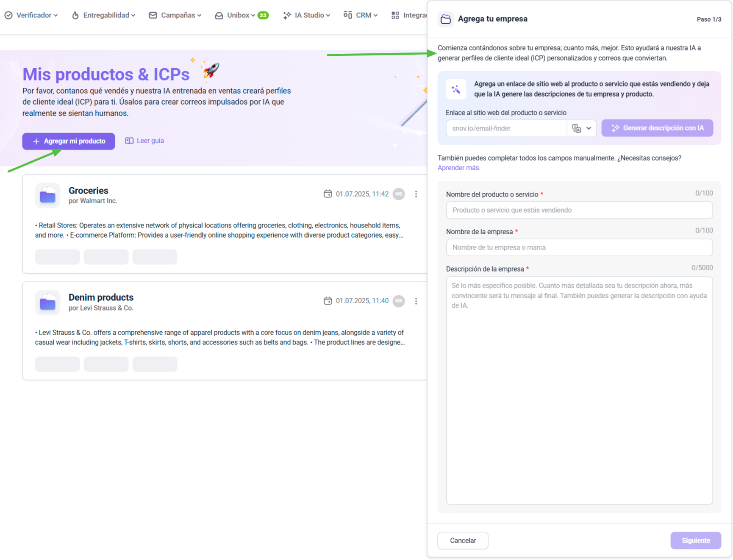733x560 pixels.
Task: Expand the CRM chevron
Action: 375,16
